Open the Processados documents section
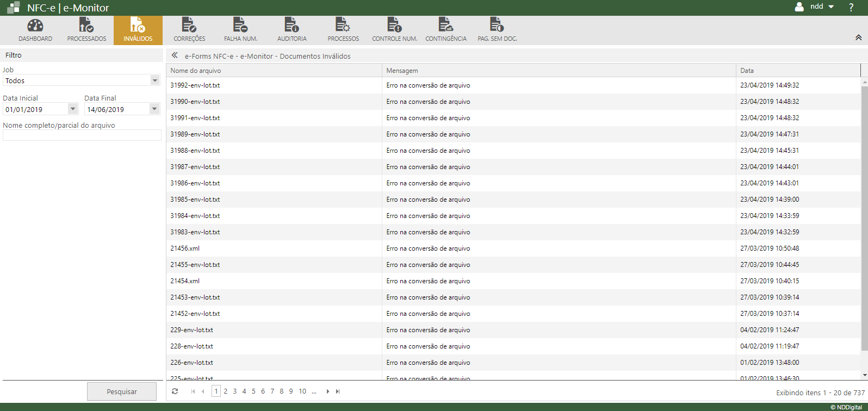868x411 pixels. tap(86, 30)
